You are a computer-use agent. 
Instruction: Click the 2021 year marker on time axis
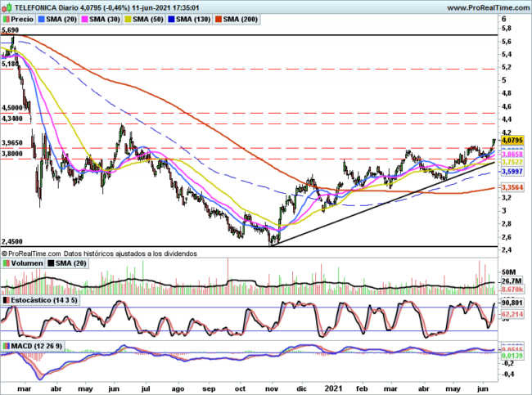[333, 388]
